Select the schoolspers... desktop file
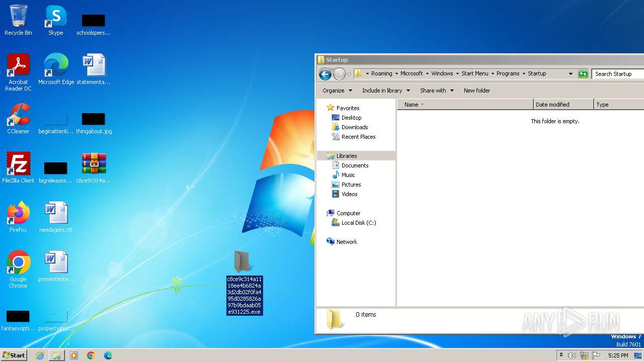644x362 pixels. [x=94, y=25]
